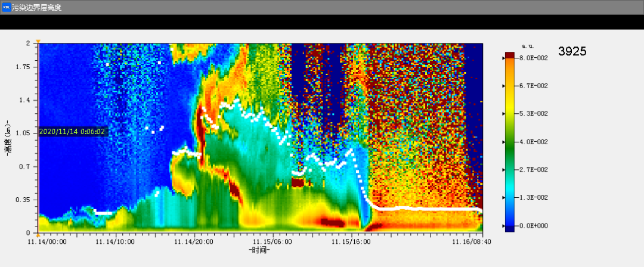
Task: Click the -时间- x-axis title
Action: tap(259, 251)
